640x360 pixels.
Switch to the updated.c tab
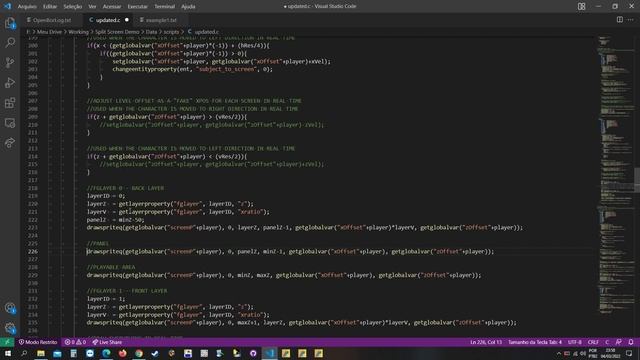click(x=108, y=20)
